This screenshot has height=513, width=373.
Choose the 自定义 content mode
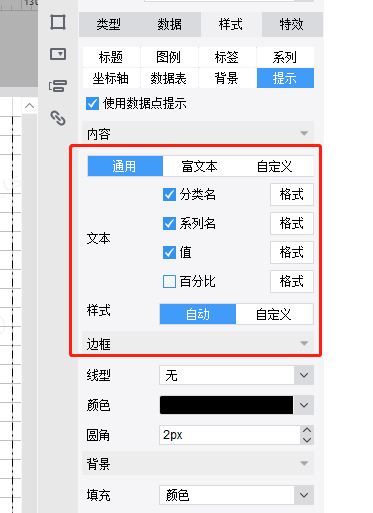pos(275,166)
